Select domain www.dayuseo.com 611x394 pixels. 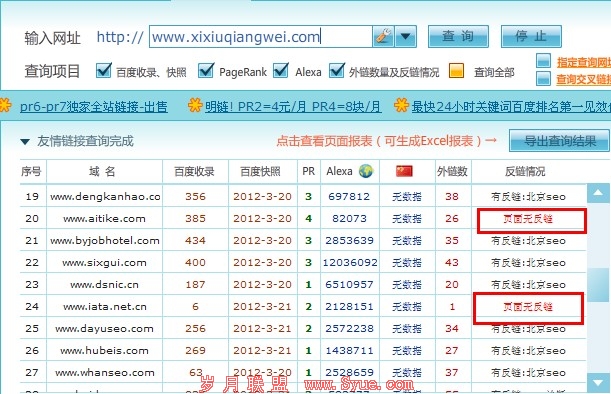coord(104,329)
